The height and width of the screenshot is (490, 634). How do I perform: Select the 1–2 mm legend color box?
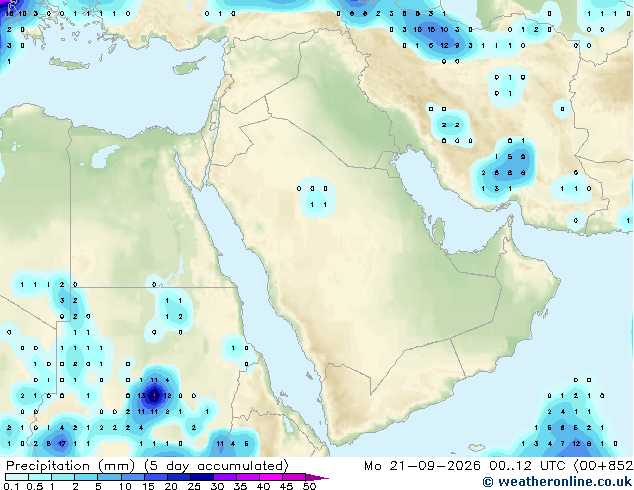tap(63, 477)
